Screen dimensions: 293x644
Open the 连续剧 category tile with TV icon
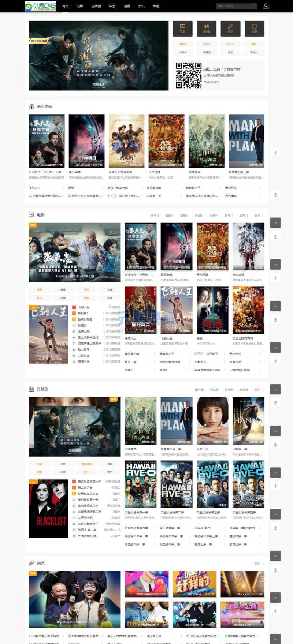click(206, 28)
